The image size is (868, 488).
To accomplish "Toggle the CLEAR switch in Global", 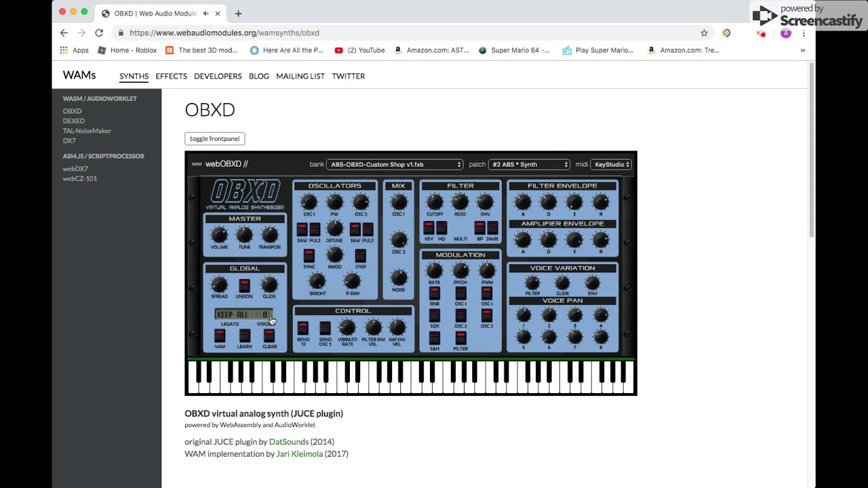I will 269,335.
